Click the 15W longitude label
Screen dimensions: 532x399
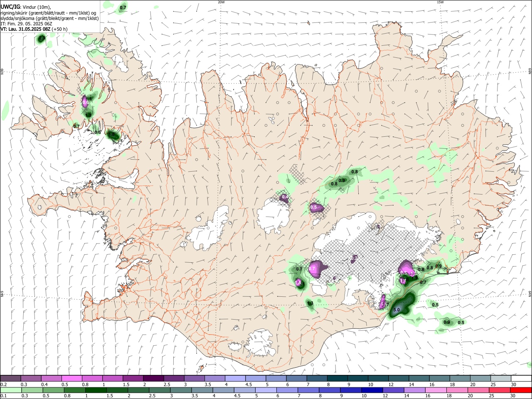click(440, 2)
